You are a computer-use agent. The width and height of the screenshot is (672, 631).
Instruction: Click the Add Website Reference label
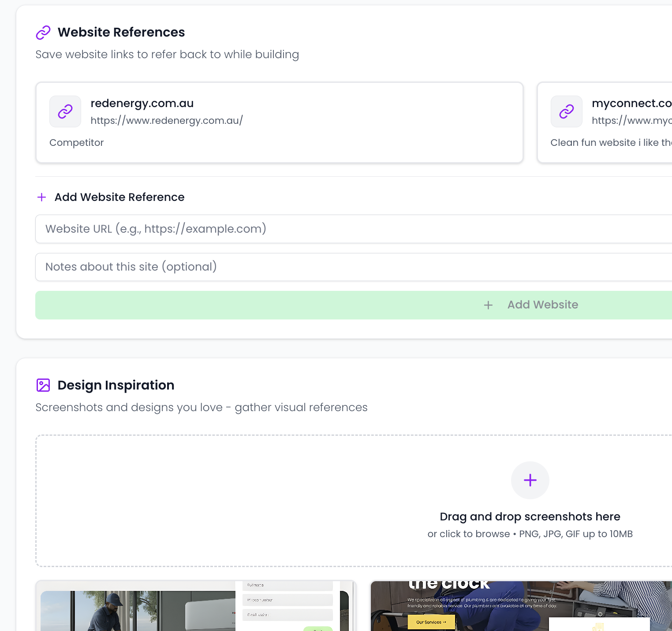[119, 197]
